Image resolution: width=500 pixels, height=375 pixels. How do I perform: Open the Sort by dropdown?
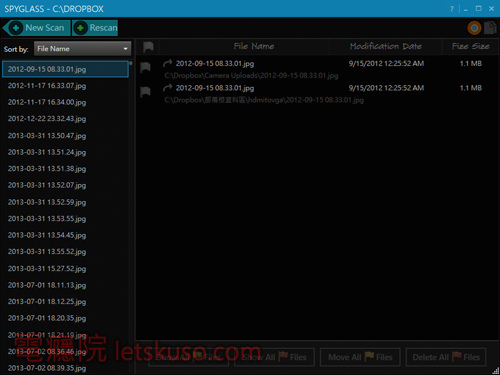82,49
